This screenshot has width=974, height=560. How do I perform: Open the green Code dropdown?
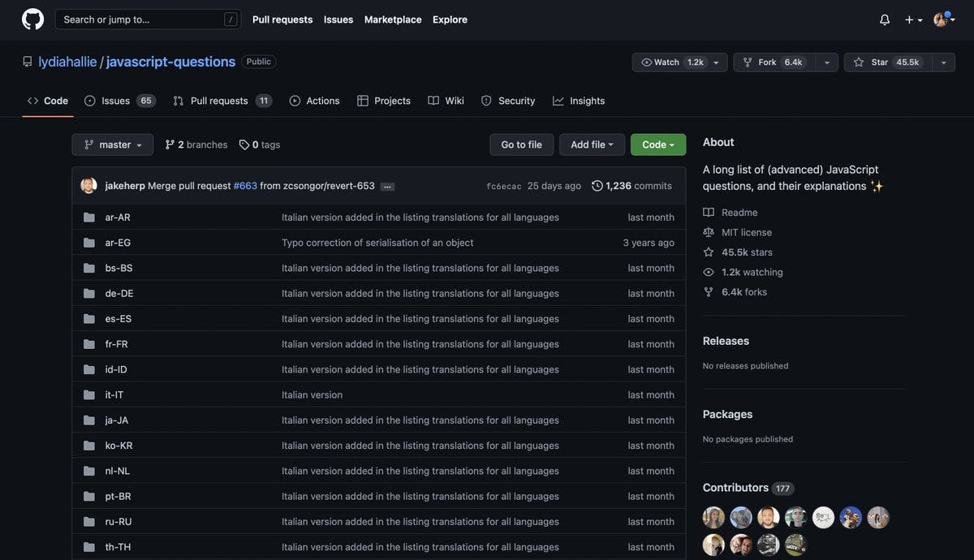pos(657,144)
